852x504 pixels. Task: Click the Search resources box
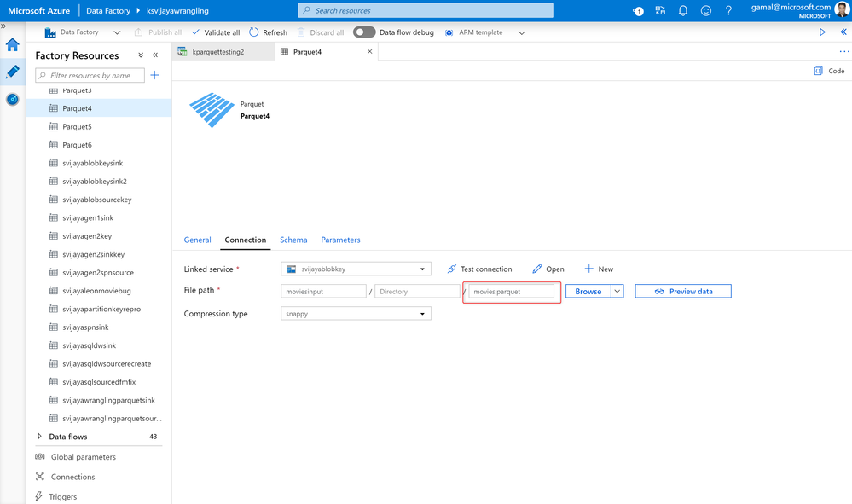tap(426, 10)
